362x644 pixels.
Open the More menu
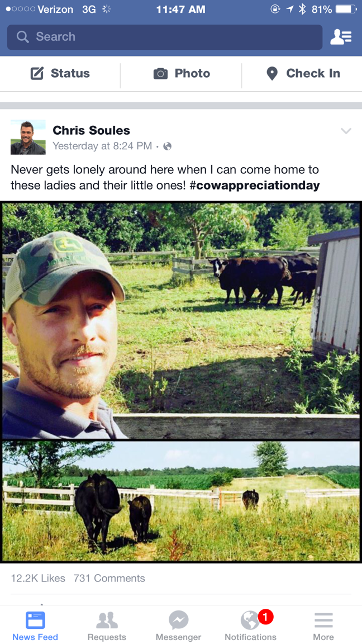coord(323,626)
